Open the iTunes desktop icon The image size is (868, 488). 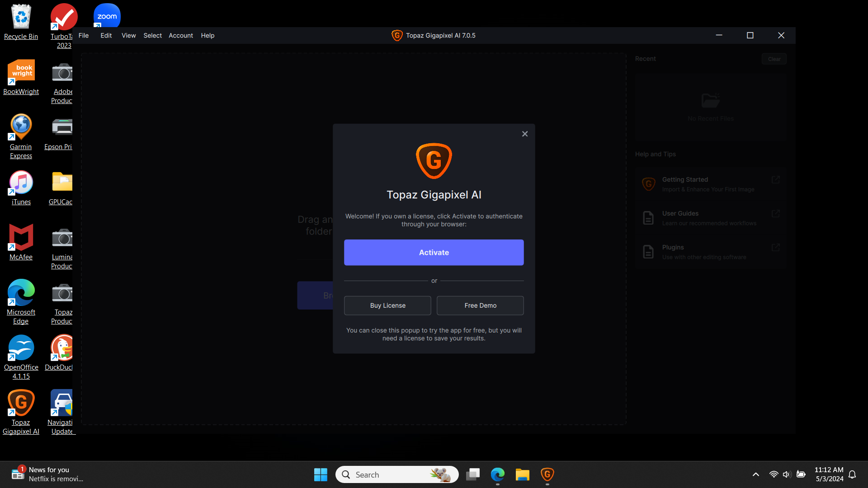coord(21,183)
